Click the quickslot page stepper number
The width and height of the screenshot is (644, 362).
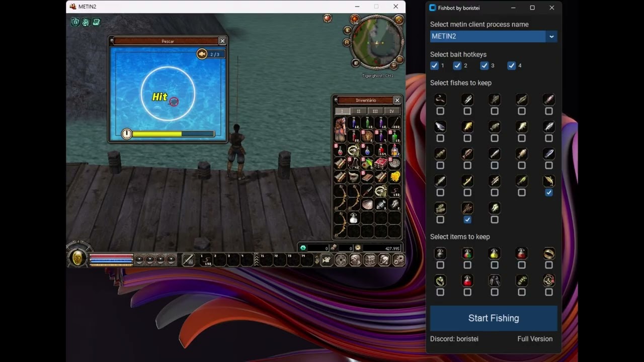pyautogui.click(x=316, y=260)
